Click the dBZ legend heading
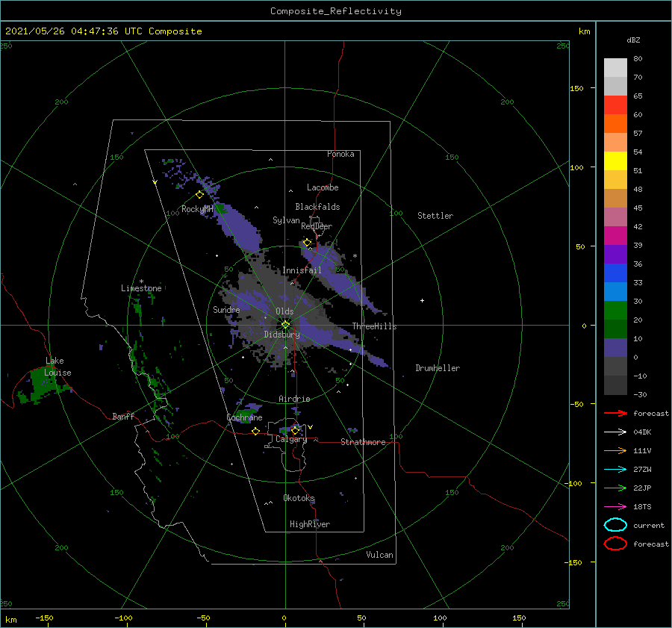Image resolution: width=672 pixels, height=628 pixels. [633, 40]
